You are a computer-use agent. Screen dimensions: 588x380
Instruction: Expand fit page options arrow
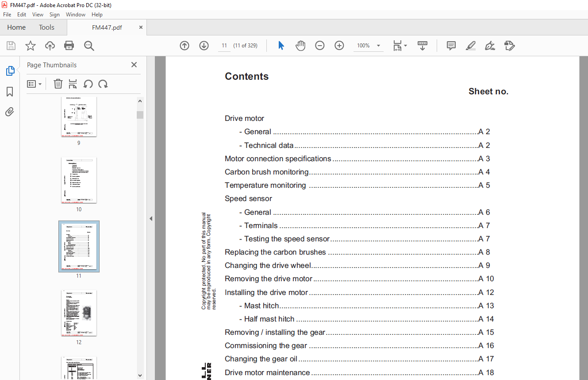coord(406,46)
